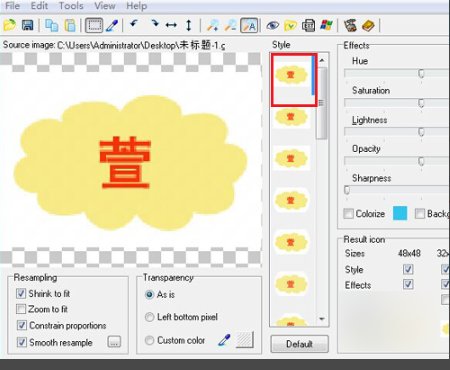The height and width of the screenshot is (370, 450).
Task: Click the custom transparency color swatch
Action: (245, 340)
